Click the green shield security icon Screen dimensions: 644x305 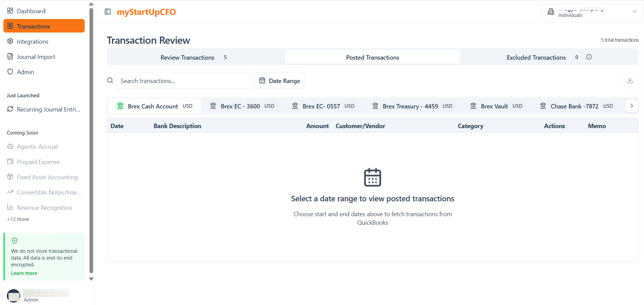coord(15,241)
